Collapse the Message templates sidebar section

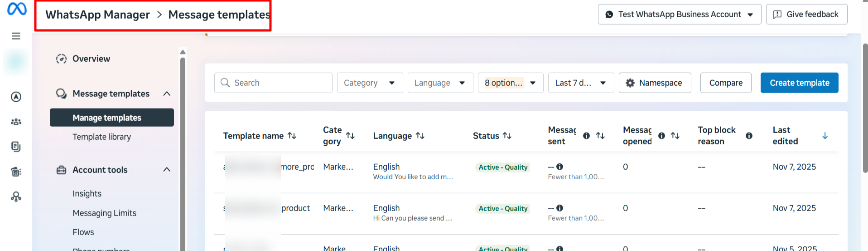(167, 94)
